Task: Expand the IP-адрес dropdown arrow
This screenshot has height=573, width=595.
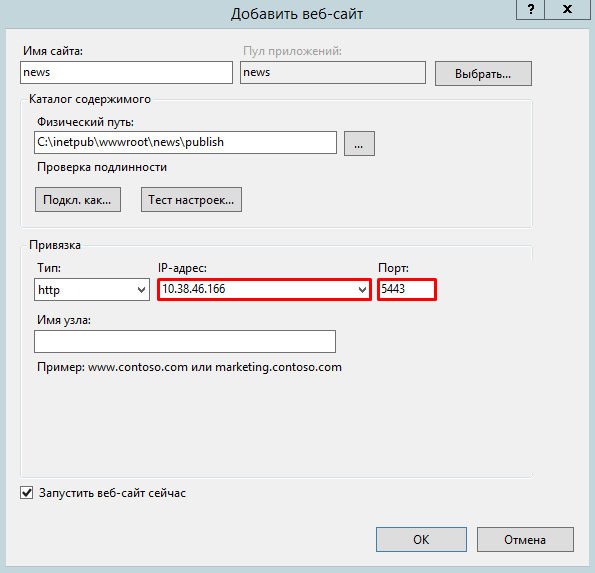Action: (x=362, y=290)
